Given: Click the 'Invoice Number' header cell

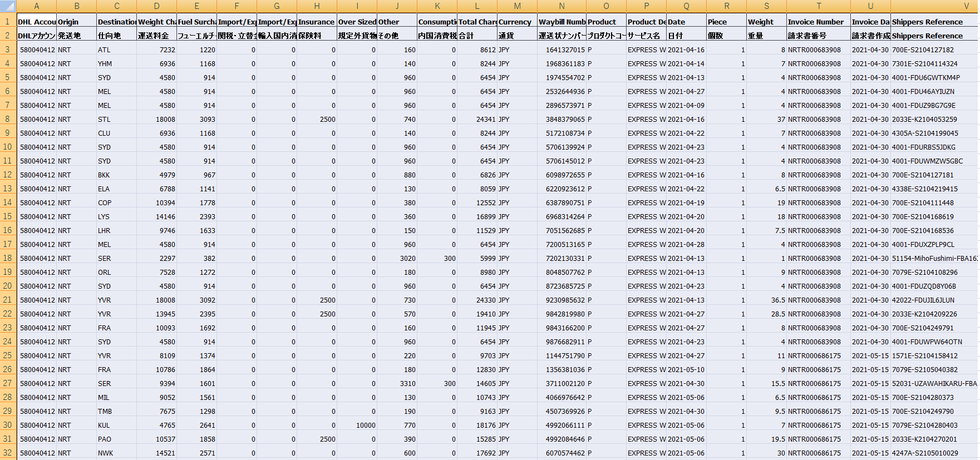Looking at the screenshot, I should pyautogui.click(x=819, y=22).
